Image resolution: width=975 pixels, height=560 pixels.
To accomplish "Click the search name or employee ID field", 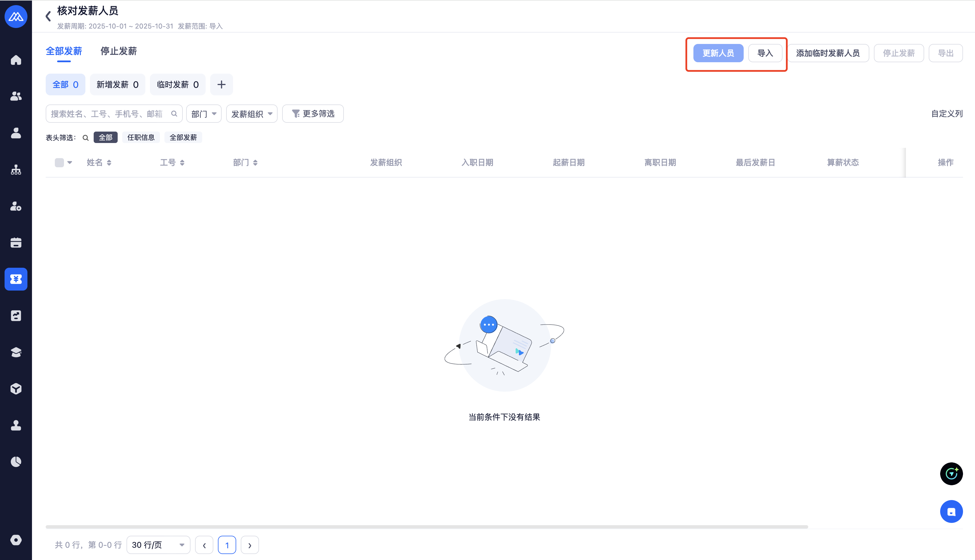I will coord(107,114).
